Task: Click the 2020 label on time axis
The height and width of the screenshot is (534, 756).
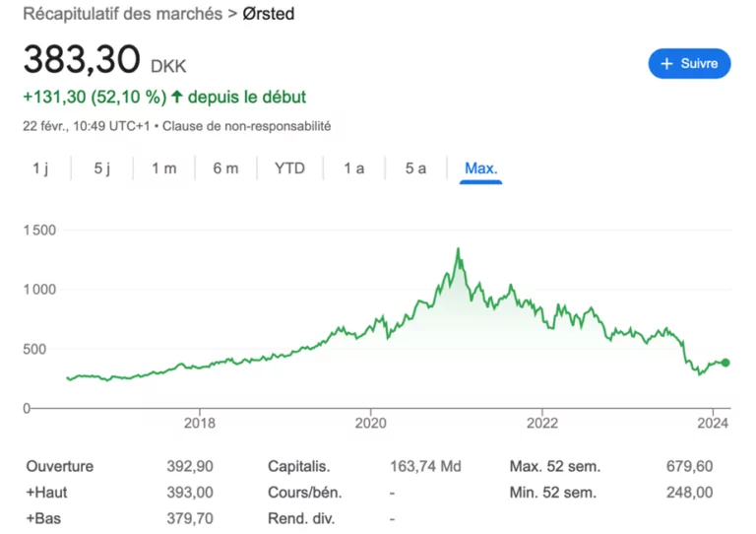Action: pyautogui.click(x=369, y=423)
